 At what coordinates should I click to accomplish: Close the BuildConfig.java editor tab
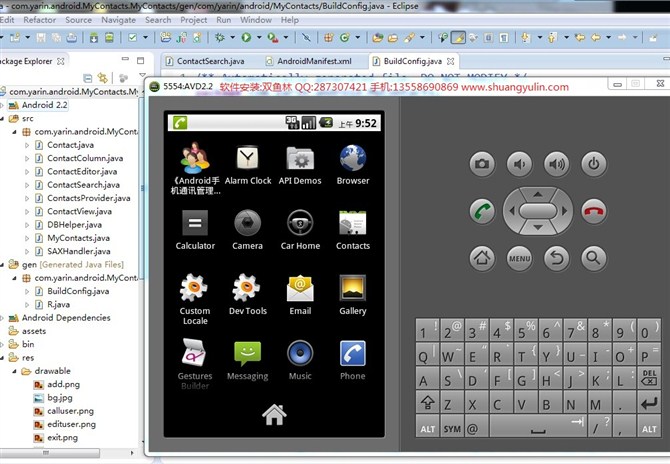450,61
